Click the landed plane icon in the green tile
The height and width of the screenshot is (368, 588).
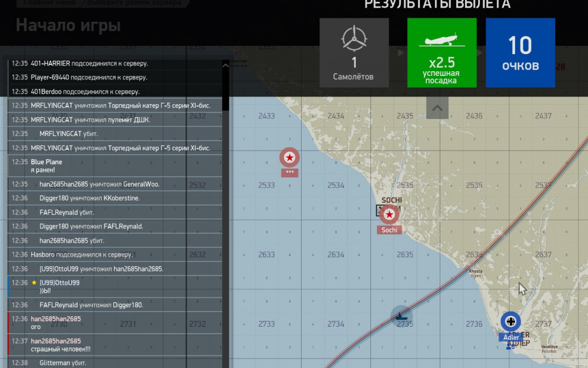[442, 39]
